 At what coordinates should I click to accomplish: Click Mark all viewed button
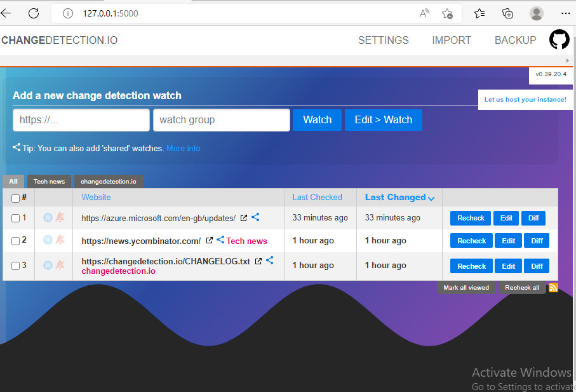point(466,288)
